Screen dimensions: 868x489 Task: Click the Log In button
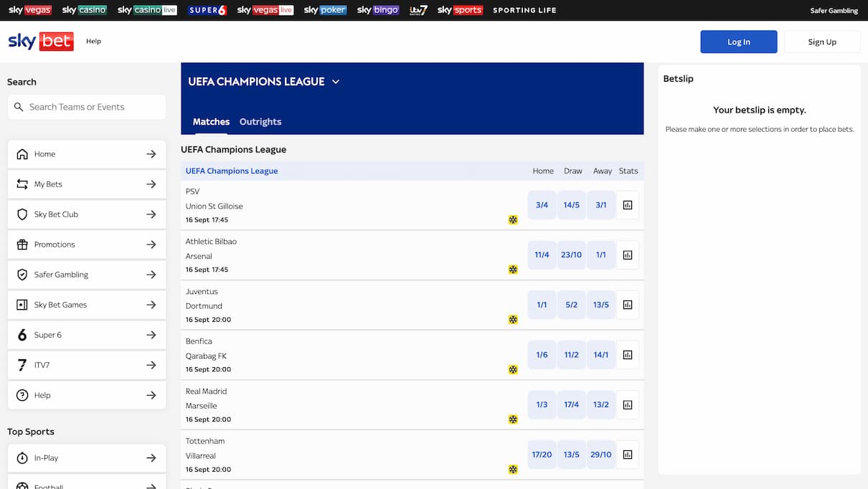coord(739,42)
